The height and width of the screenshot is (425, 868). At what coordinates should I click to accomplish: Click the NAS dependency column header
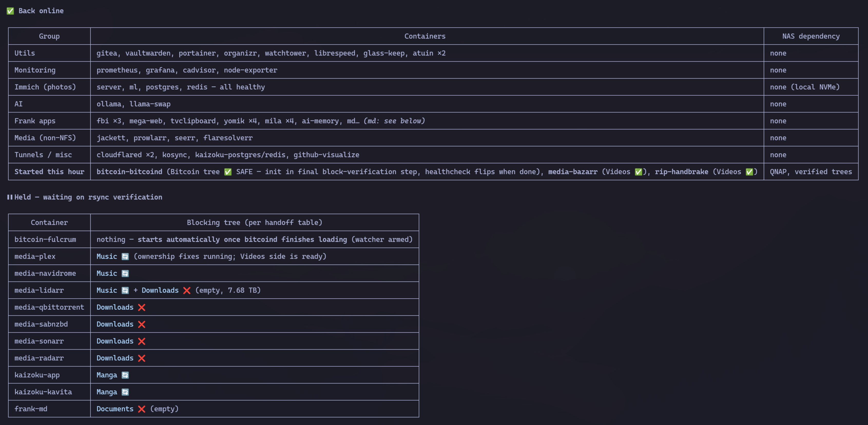click(811, 36)
